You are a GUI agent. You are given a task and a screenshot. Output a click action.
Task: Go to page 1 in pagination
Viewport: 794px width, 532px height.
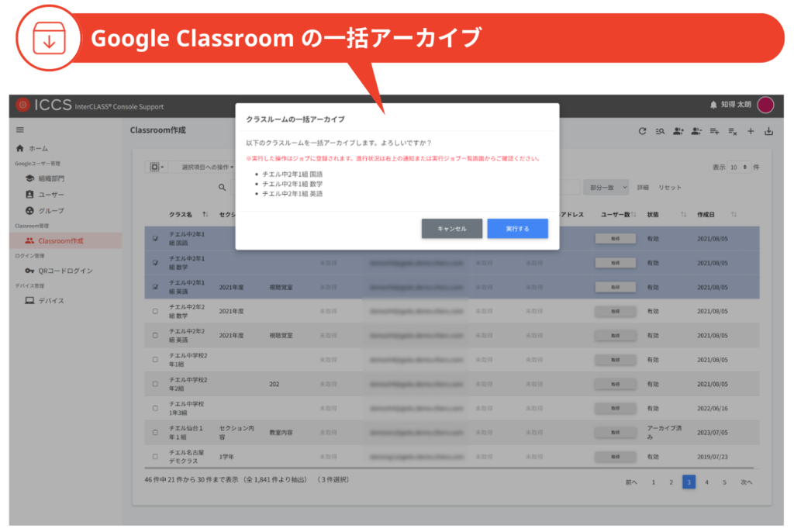pyautogui.click(x=653, y=482)
